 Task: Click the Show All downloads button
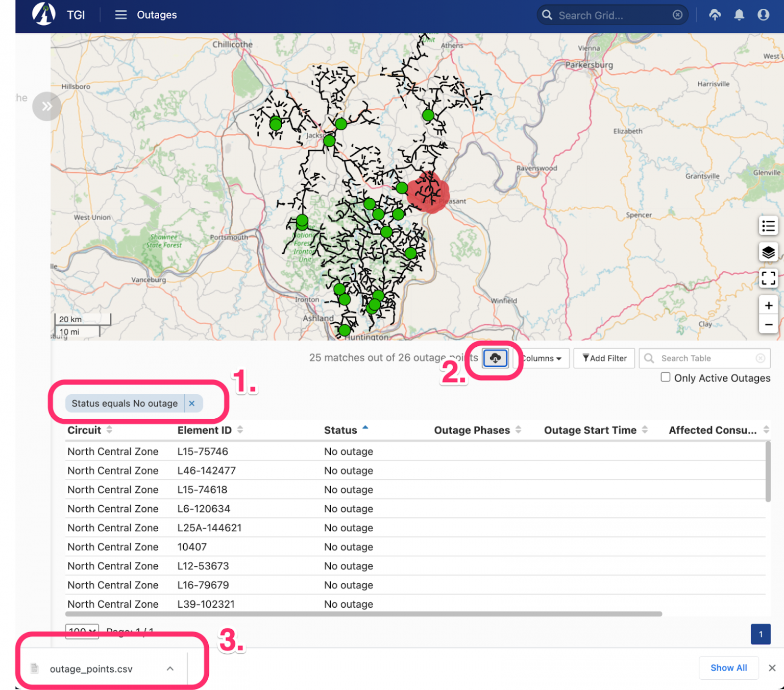(x=728, y=668)
